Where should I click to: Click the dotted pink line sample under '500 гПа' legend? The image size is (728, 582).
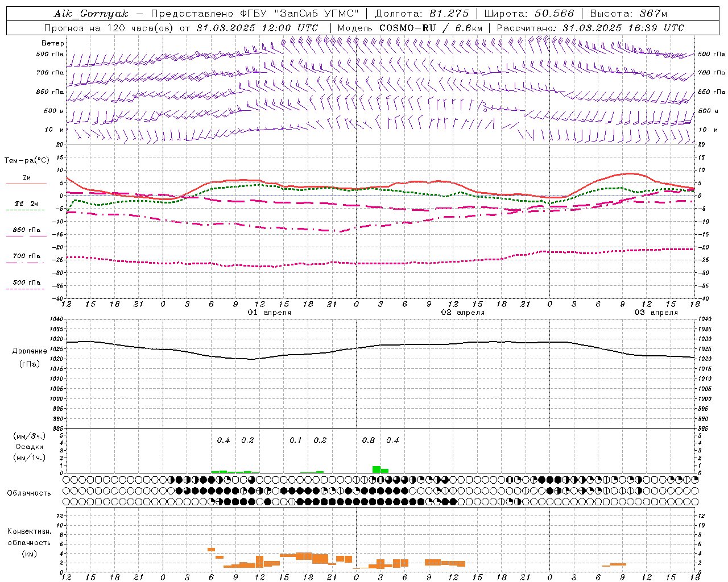point(25,289)
